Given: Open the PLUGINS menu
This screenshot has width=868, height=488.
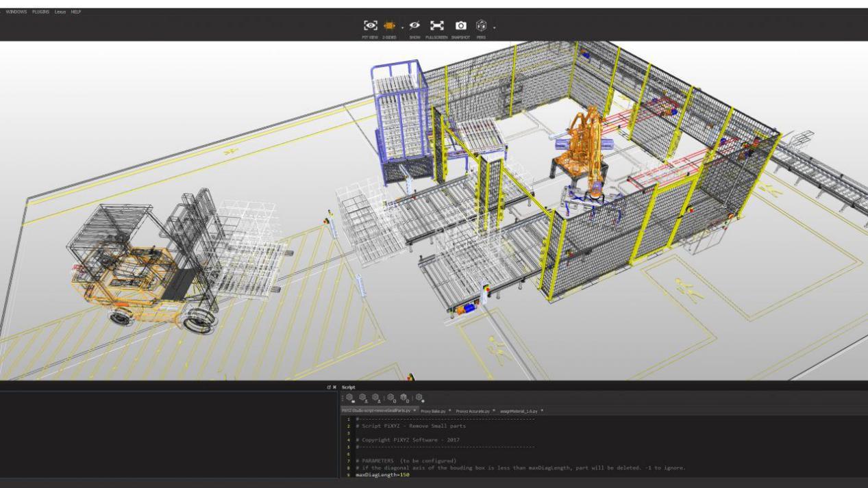Looking at the screenshot, I should [x=41, y=12].
